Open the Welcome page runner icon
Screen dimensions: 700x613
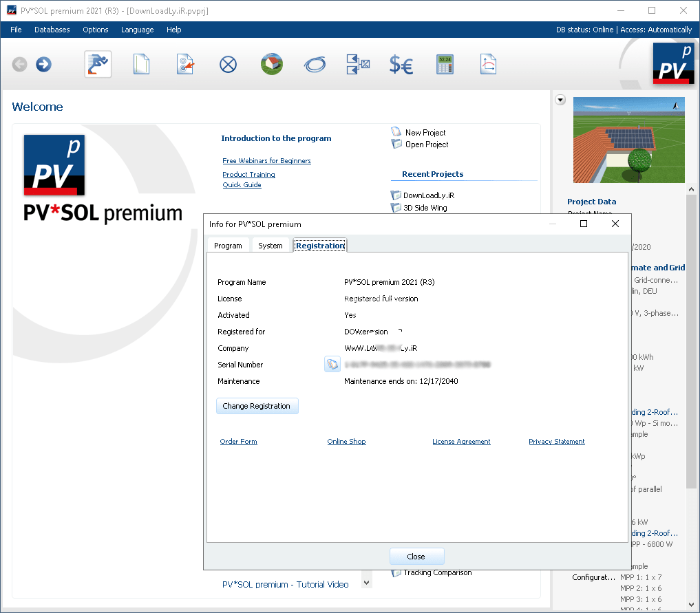[98, 64]
